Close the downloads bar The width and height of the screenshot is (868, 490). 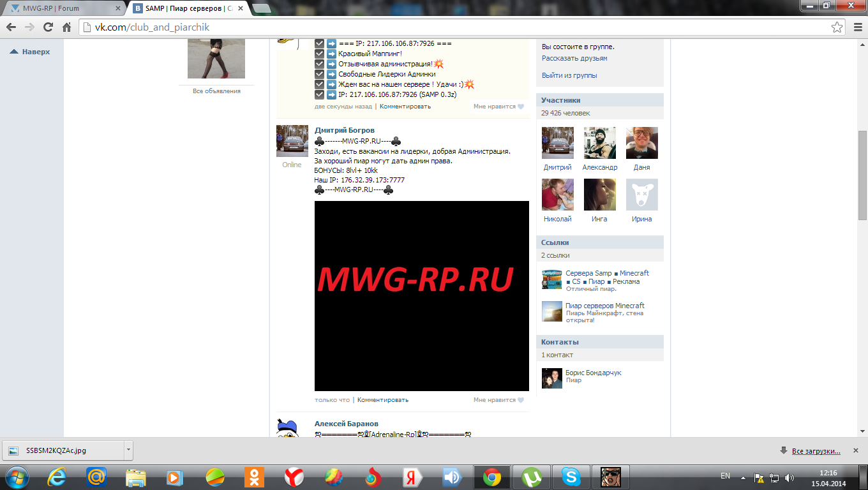pyautogui.click(x=857, y=450)
